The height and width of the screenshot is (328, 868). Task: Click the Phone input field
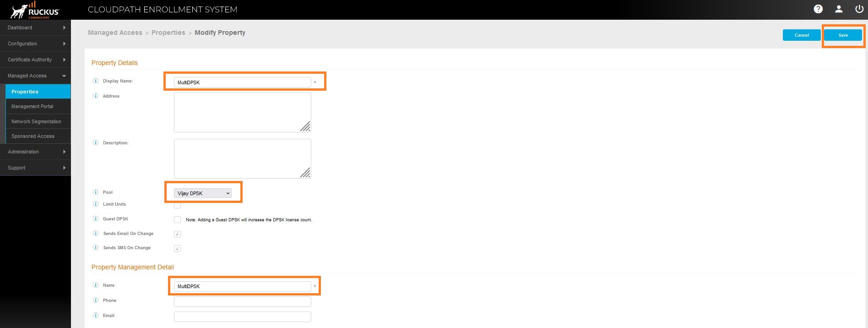tap(243, 301)
